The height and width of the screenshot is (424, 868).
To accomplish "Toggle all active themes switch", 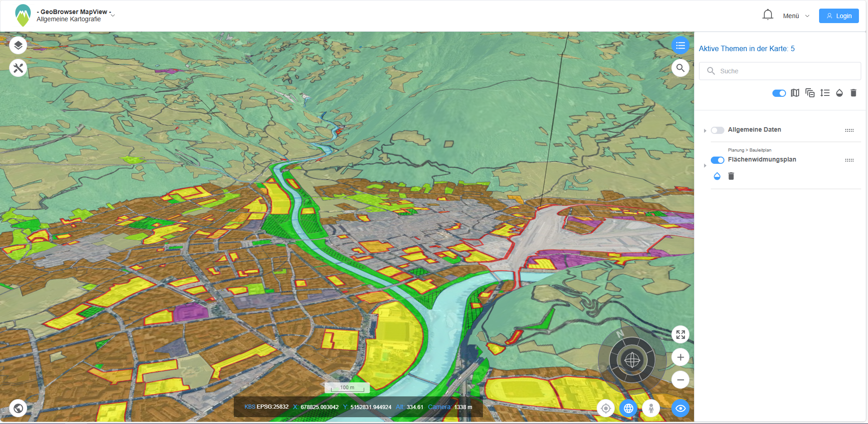I will point(779,93).
